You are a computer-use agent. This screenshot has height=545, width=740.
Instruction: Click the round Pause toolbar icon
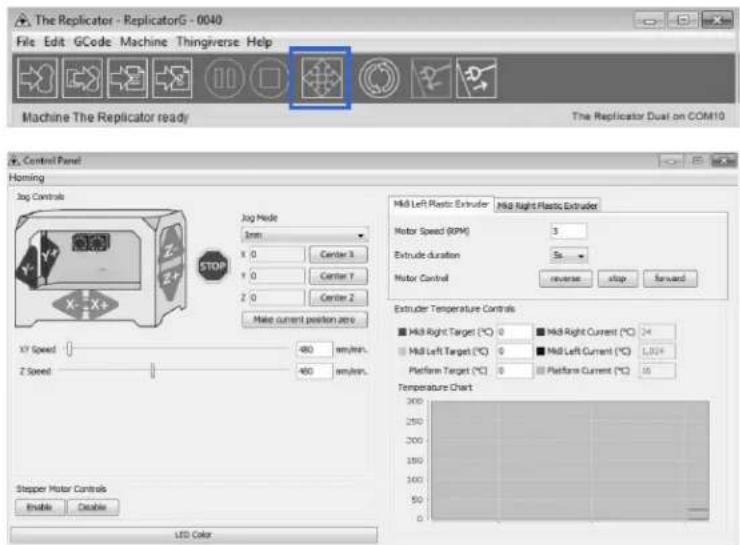pyautogui.click(x=225, y=78)
